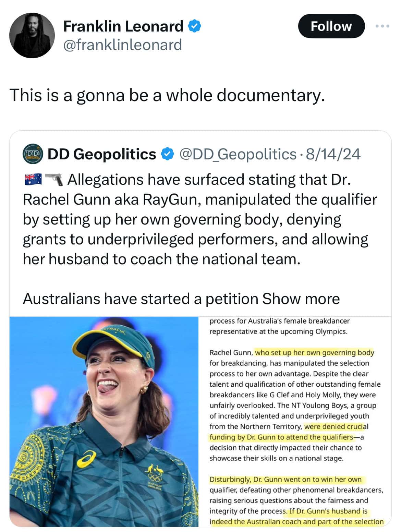Image resolution: width=401 pixels, height=532 pixels.
Task: Open the photo of the breakdancer in visor
Action: (104, 421)
